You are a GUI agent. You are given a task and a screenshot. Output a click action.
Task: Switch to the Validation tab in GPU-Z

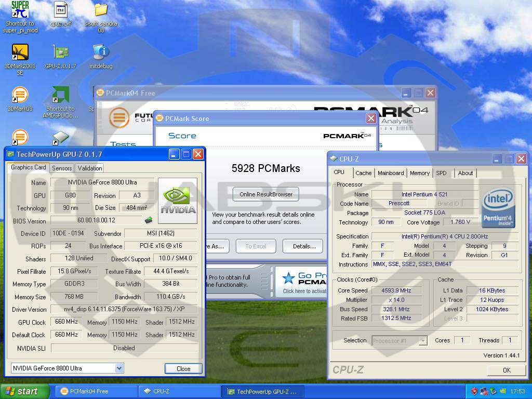coord(89,168)
